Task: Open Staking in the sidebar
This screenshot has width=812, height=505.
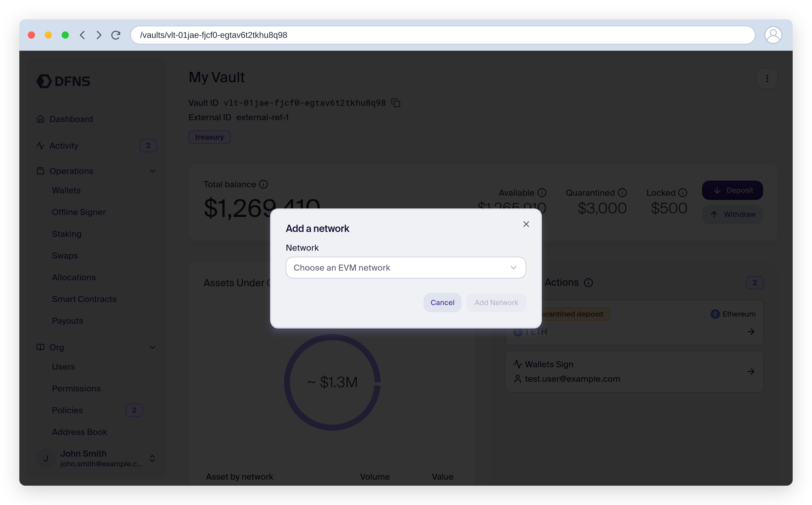Action: point(66,234)
